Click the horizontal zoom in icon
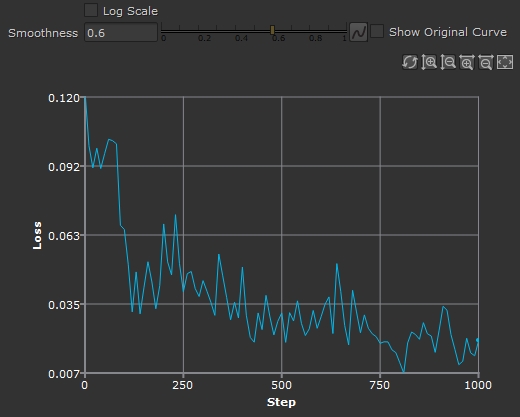Viewport: 520px width, 417px height. click(467, 62)
